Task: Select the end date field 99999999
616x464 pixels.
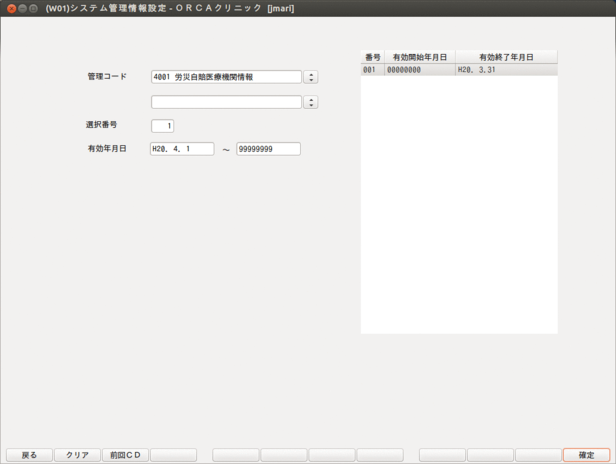Action: coord(268,149)
